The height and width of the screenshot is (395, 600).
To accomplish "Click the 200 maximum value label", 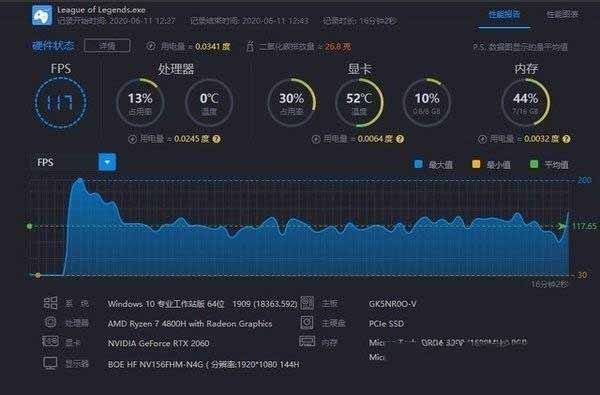I will point(584,180).
